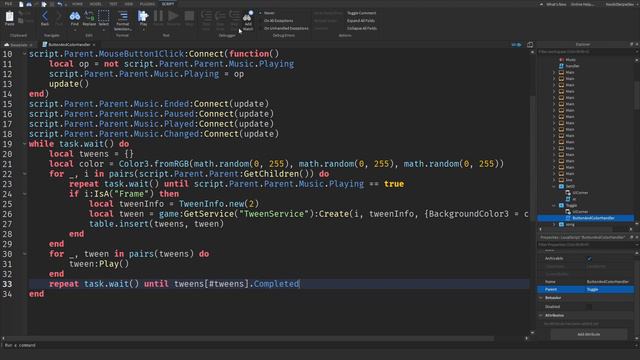The height and width of the screenshot is (360, 640).
Task: Click the Collapse All Folds button
Action: click(x=362, y=28)
